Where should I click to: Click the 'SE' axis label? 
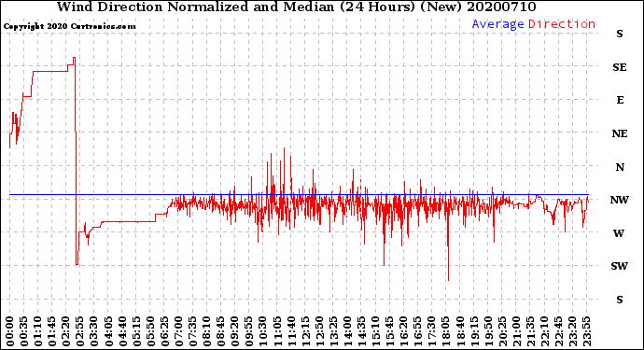click(x=620, y=67)
